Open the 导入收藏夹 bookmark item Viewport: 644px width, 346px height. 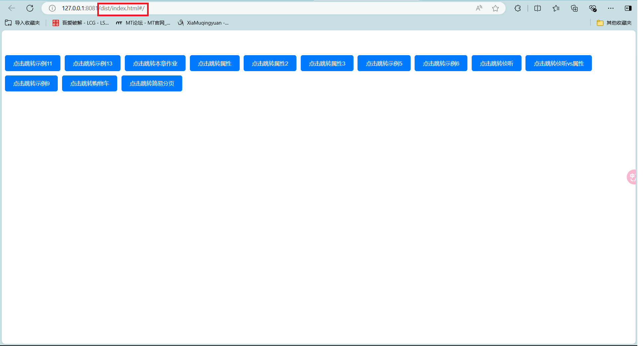pyautogui.click(x=23, y=23)
